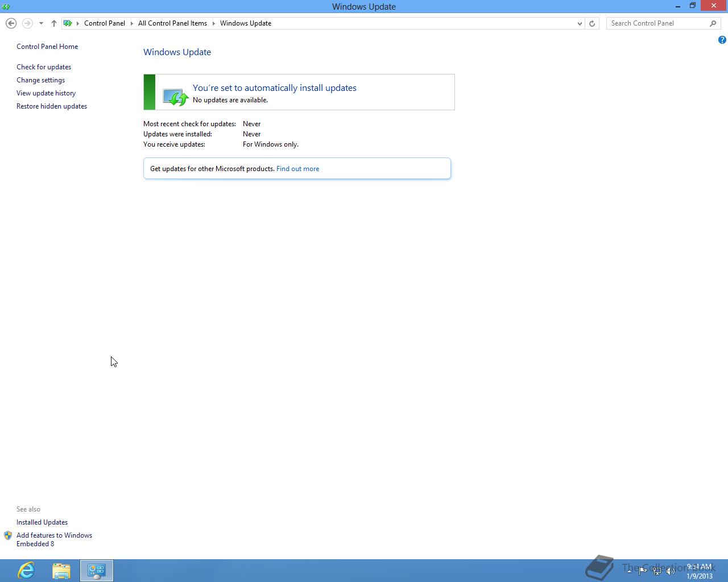
Task: Go to All Control Panel Items breadcrumb
Action: (x=172, y=23)
